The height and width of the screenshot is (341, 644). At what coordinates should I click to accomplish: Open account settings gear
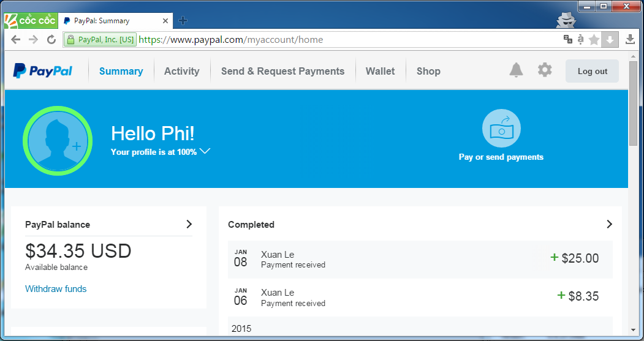[545, 70]
